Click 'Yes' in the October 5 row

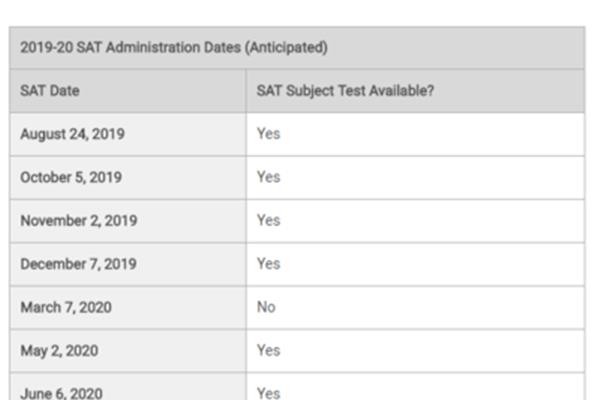[268, 177]
